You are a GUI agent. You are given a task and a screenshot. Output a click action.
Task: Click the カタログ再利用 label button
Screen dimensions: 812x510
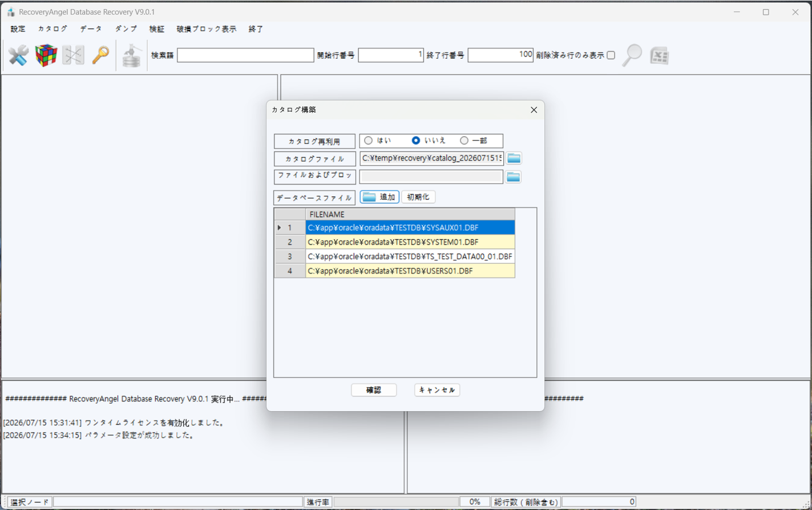coord(314,141)
